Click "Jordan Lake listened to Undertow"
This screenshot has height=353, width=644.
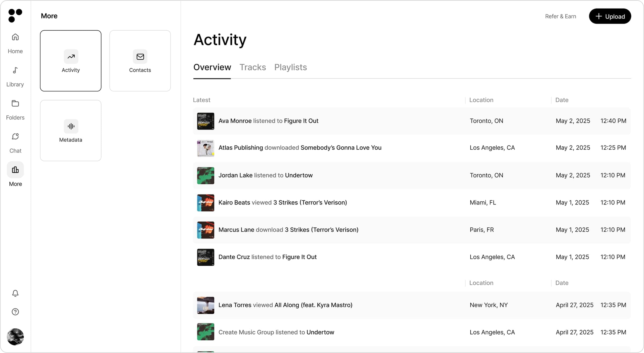266,175
